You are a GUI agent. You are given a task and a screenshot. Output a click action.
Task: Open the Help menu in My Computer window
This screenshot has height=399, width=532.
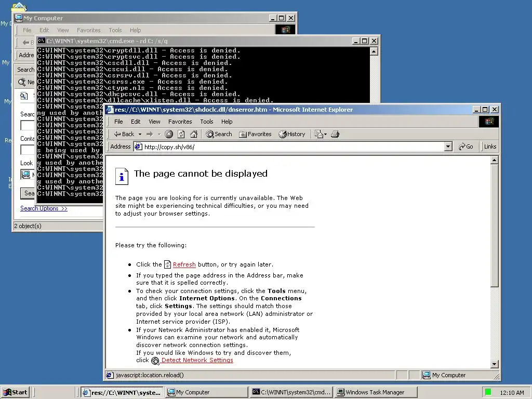(x=135, y=30)
